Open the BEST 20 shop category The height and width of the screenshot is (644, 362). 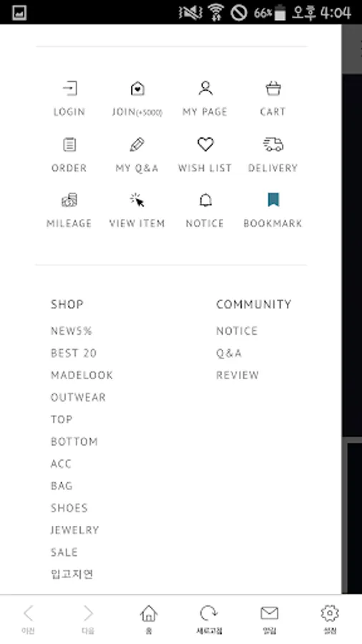click(x=74, y=353)
